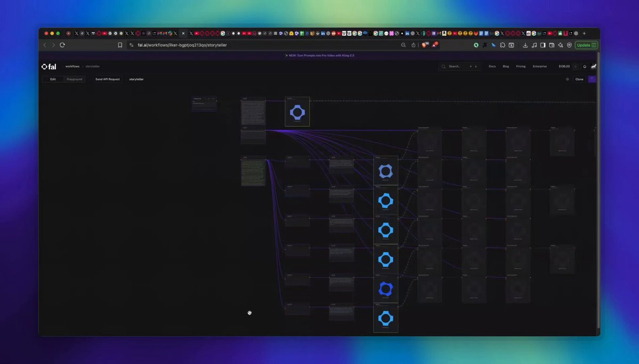Open the workflows breadcrumb link
639x364 pixels.
72,67
